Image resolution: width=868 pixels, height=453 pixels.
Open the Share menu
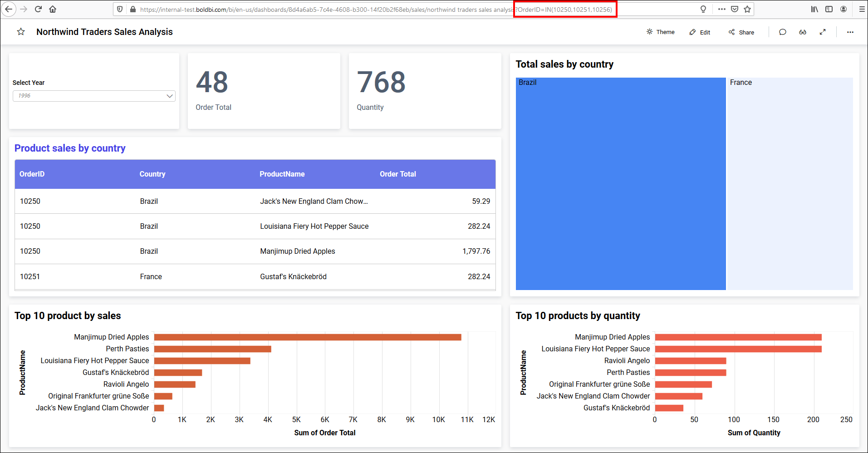[741, 32]
